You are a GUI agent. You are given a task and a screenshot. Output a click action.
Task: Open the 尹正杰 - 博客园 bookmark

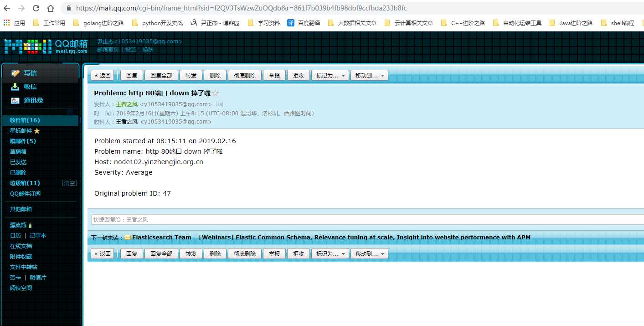click(x=215, y=23)
